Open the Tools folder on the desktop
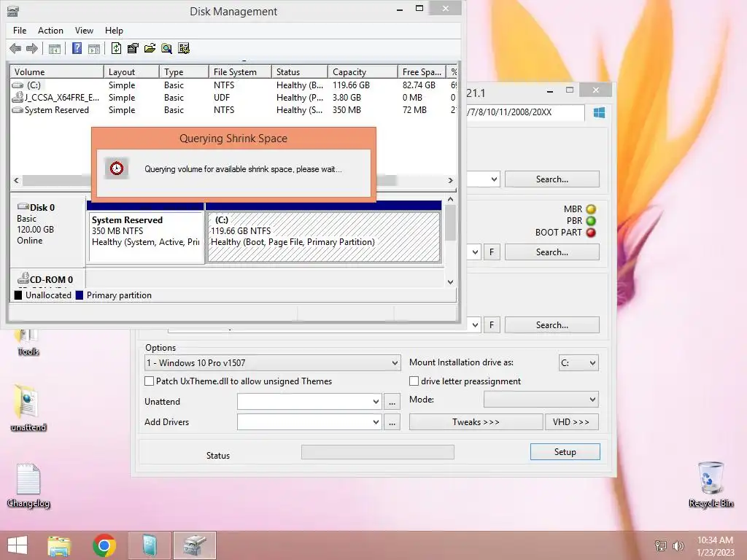747x560 pixels. pyautogui.click(x=28, y=342)
